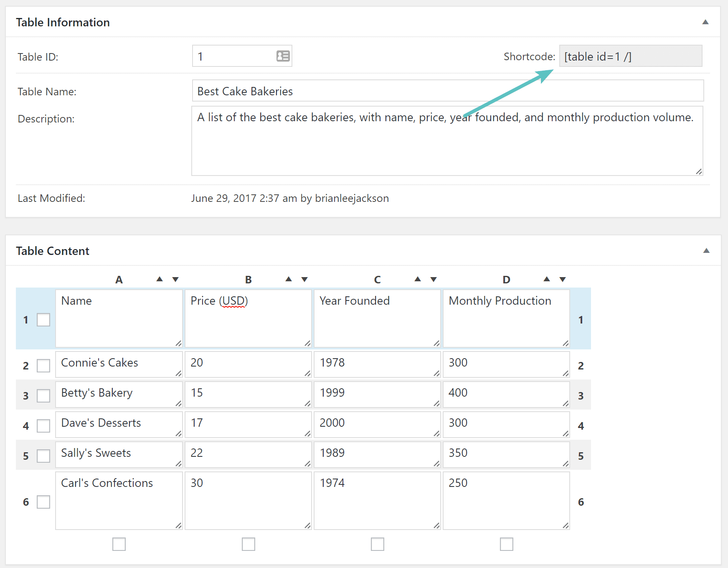Click the up arrow above column C
The image size is (728, 568).
pyautogui.click(x=418, y=279)
